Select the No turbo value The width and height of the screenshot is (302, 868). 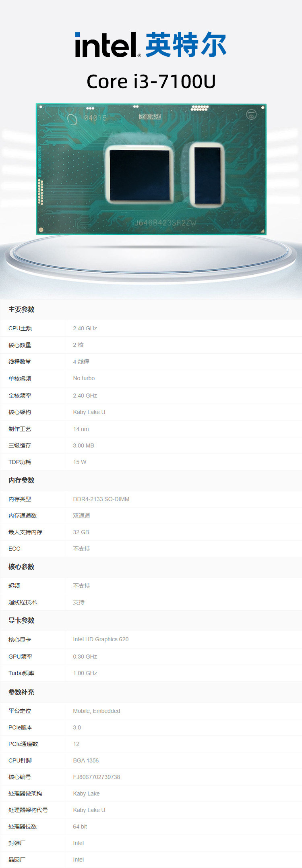84,378
